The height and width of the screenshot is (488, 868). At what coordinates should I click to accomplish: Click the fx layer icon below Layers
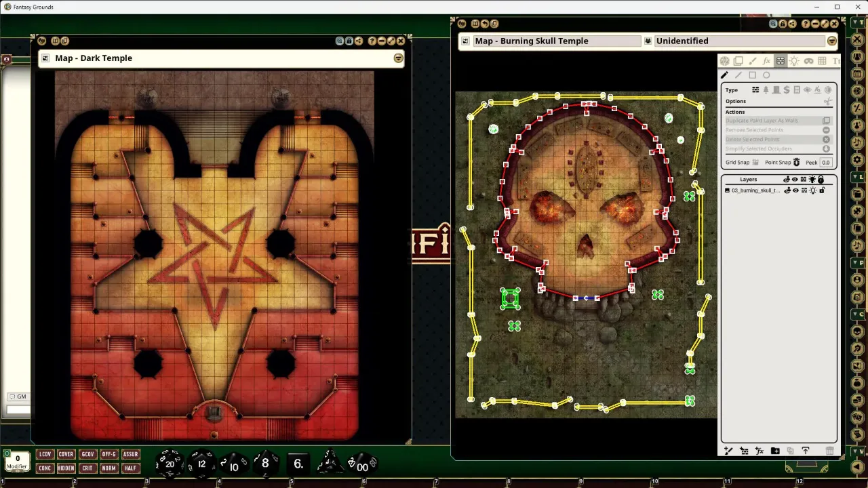click(x=759, y=451)
